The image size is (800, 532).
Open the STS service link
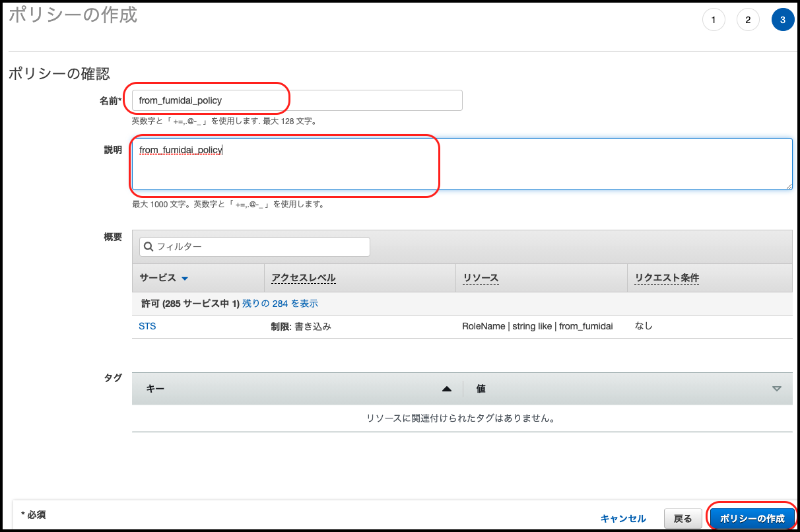click(147, 325)
